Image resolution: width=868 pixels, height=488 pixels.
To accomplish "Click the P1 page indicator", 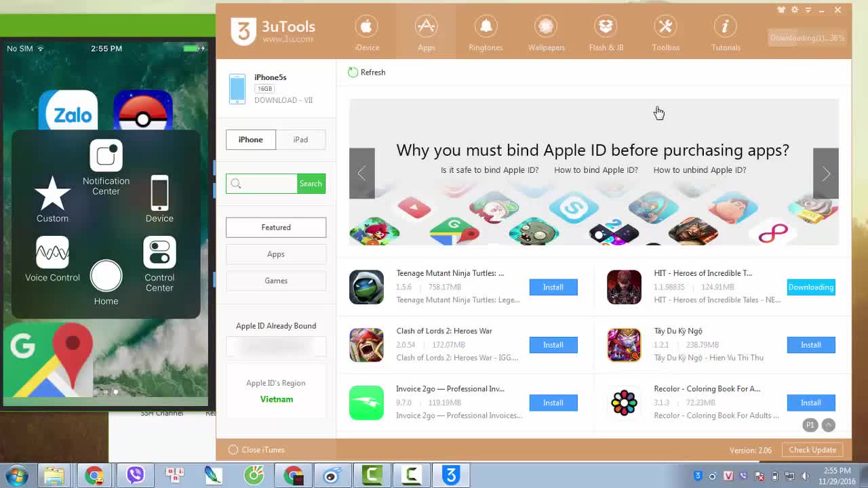I will click(810, 425).
